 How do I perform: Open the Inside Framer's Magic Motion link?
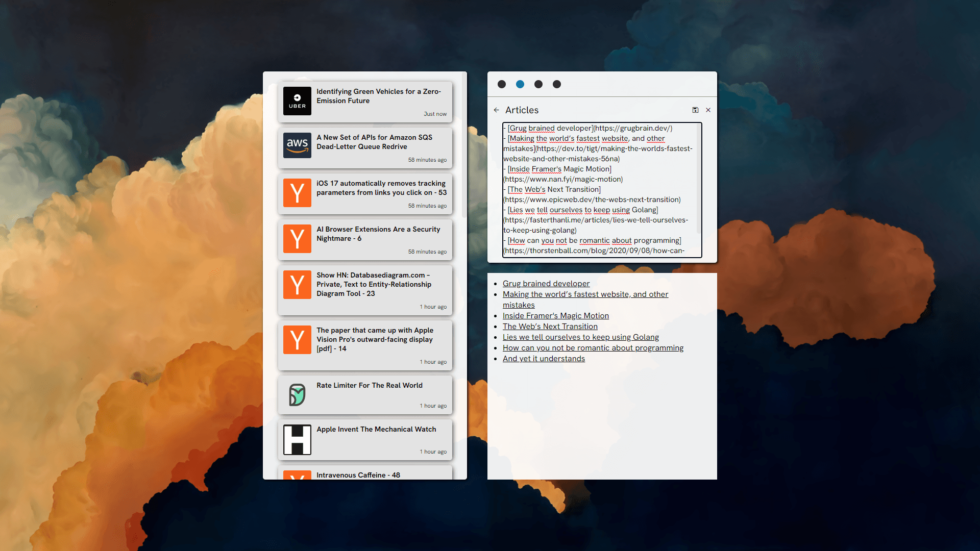555,316
